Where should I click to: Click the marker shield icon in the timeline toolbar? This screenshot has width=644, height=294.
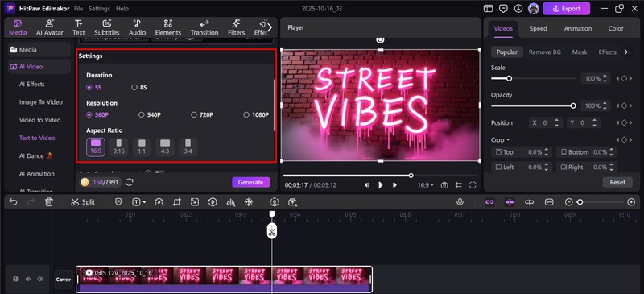click(x=118, y=202)
